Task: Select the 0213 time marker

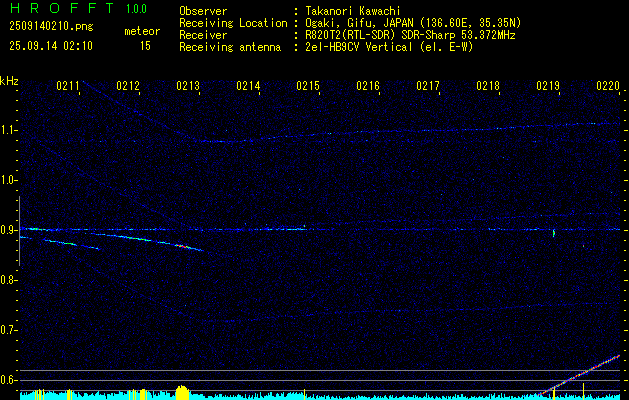Action: (x=188, y=87)
